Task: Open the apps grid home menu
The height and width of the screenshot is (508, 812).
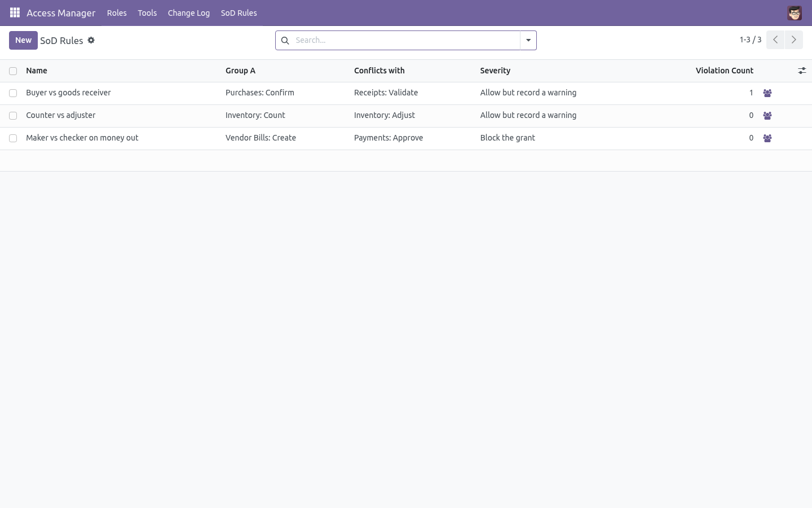Action: point(15,12)
